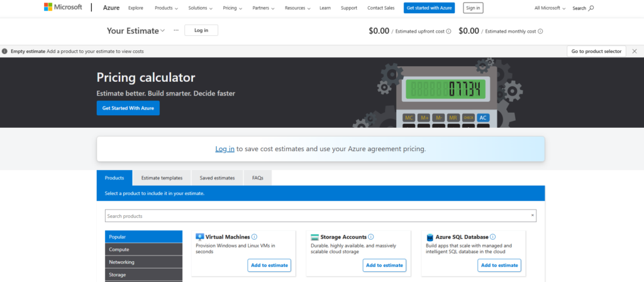Screen dimensions: 644x282
Task: Expand the Partners menu
Action: tap(264, 8)
